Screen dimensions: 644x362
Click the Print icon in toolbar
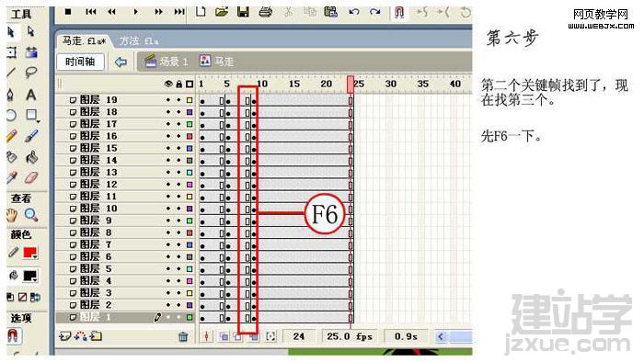[x=265, y=12]
